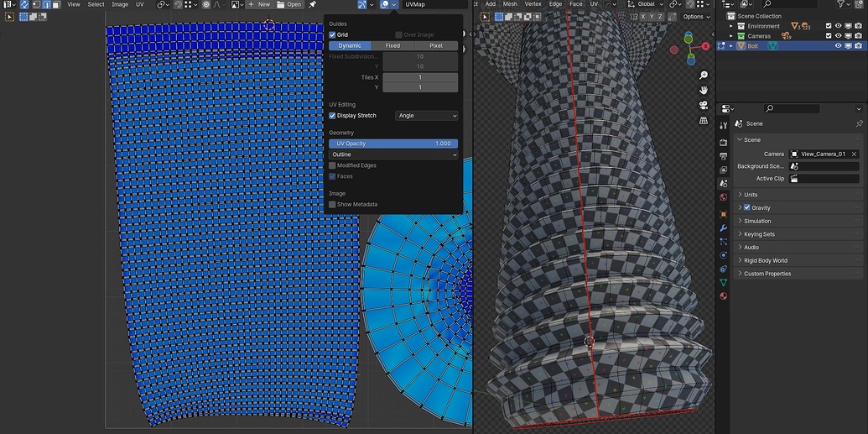Screen dimensions: 868x434
Task: Open the Modifiers wrench tab
Action: point(723,227)
